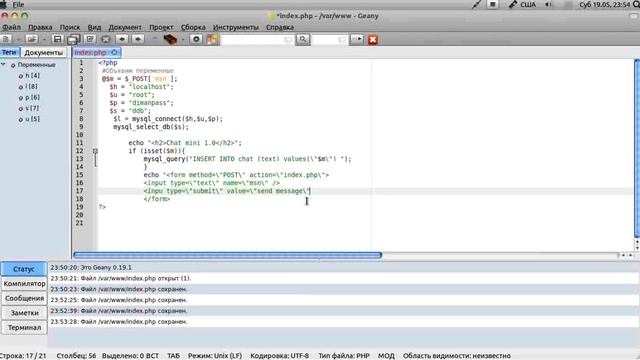
Task: Click the Save All toolbar icon
Action: (x=73, y=39)
